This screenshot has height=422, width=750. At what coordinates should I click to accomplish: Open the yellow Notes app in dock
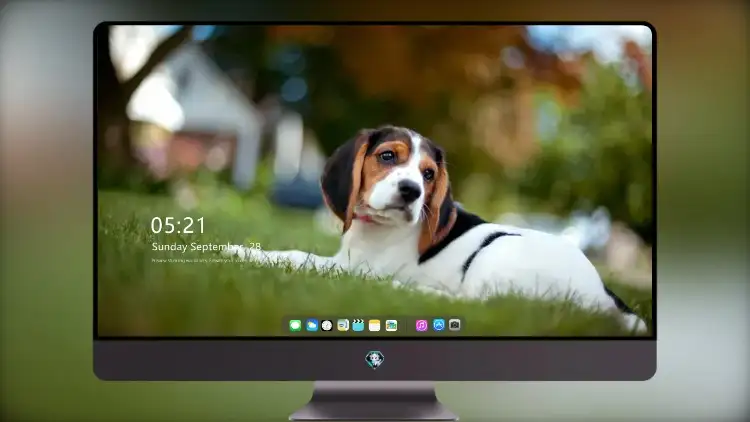(x=375, y=326)
